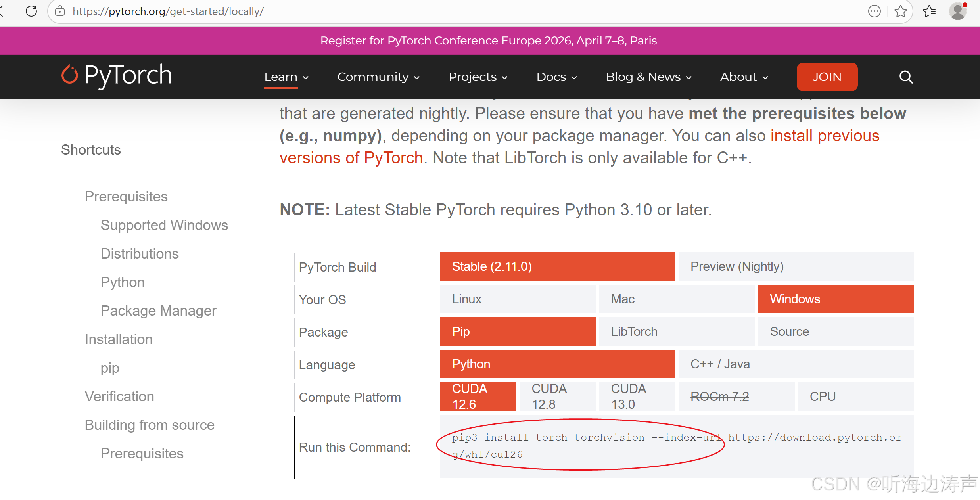Go to Verification shortcut
Screen dimensions: 980x500
point(119,397)
